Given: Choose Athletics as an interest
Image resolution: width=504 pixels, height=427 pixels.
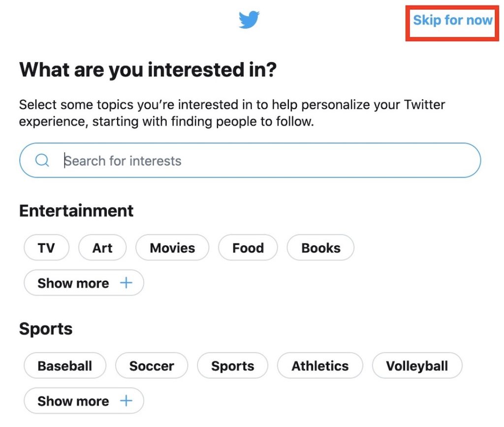Looking at the screenshot, I should click(320, 365).
